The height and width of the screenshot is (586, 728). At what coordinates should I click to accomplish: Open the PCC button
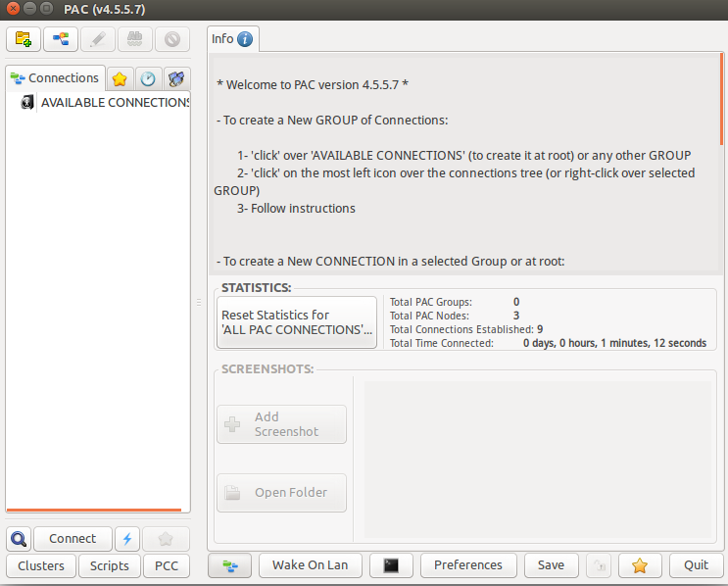click(x=167, y=566)
